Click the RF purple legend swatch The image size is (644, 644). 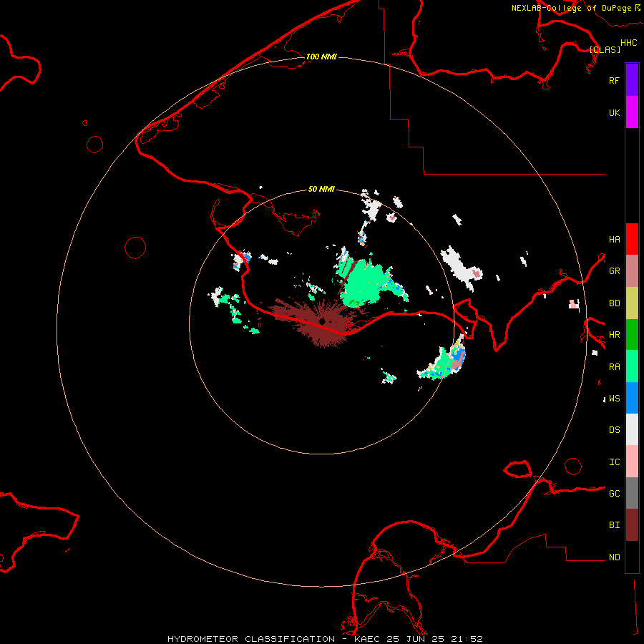pyautogui.click(x=632, y=80)
